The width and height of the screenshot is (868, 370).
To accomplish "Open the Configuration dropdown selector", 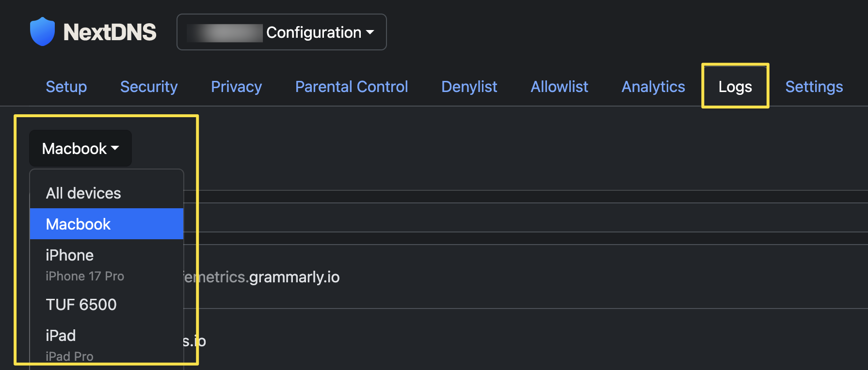I will pyautogui.click(x=282, y=32).
